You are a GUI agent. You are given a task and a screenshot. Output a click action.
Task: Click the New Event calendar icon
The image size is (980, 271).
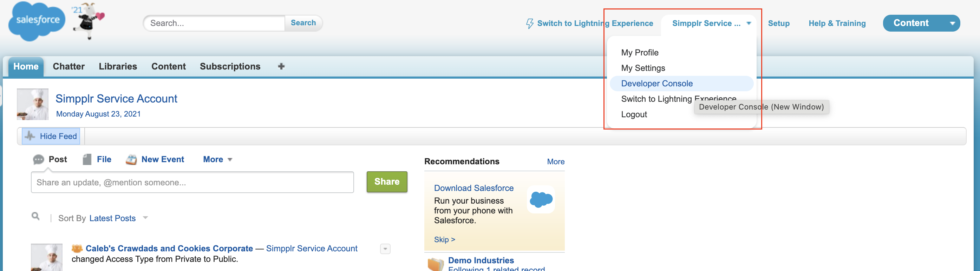pos(131,160)
